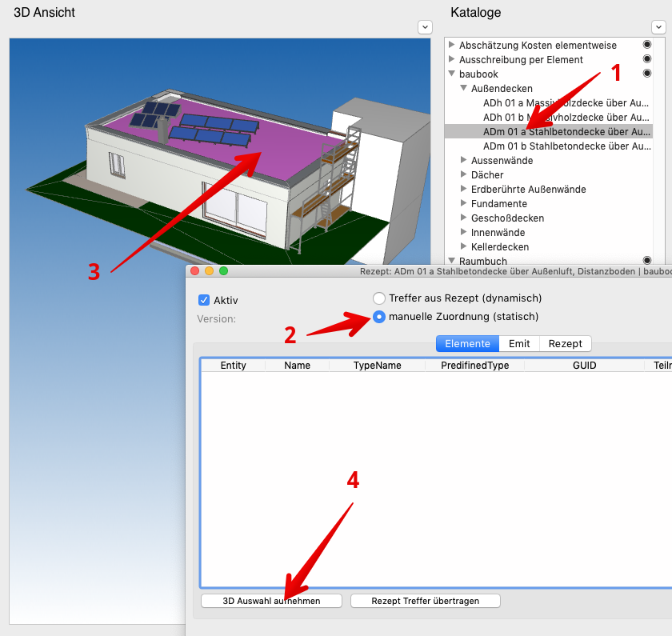Toggle the Aktiv checkbox

204,301
